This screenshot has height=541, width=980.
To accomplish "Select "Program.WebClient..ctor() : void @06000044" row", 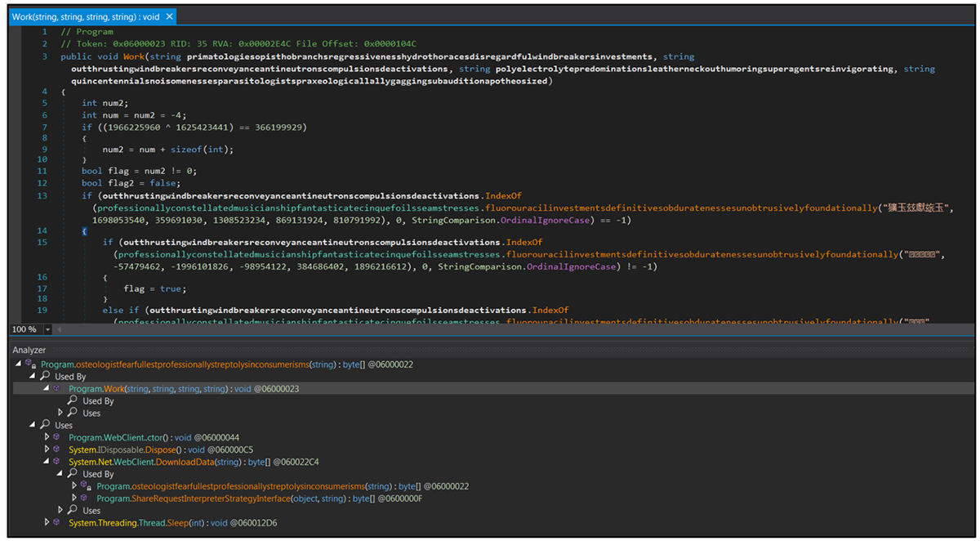I will pos(154,437).
